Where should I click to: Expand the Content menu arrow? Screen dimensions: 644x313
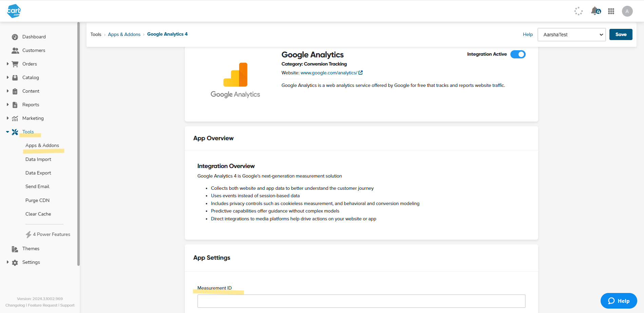pyautogui.click(x=7, y=91)
